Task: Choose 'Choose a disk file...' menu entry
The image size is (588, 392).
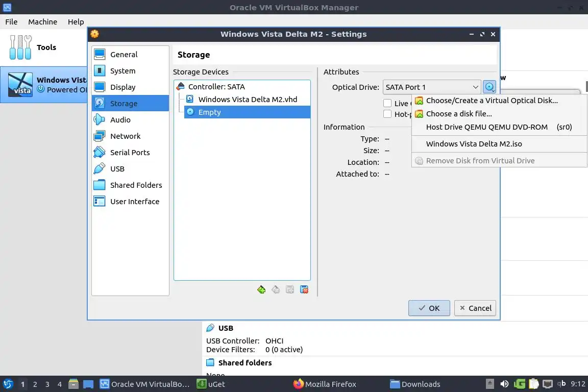Action: pos(499,114)
